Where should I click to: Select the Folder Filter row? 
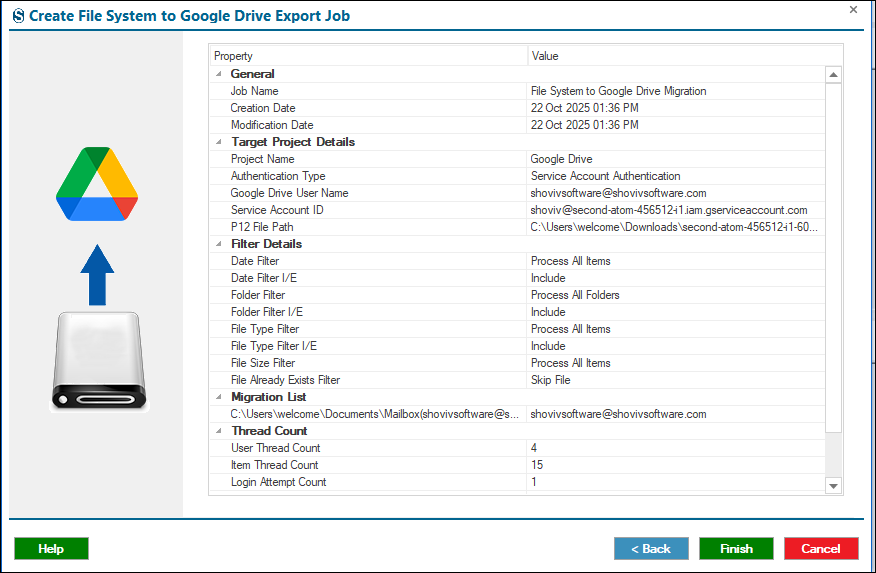point(517,295)
